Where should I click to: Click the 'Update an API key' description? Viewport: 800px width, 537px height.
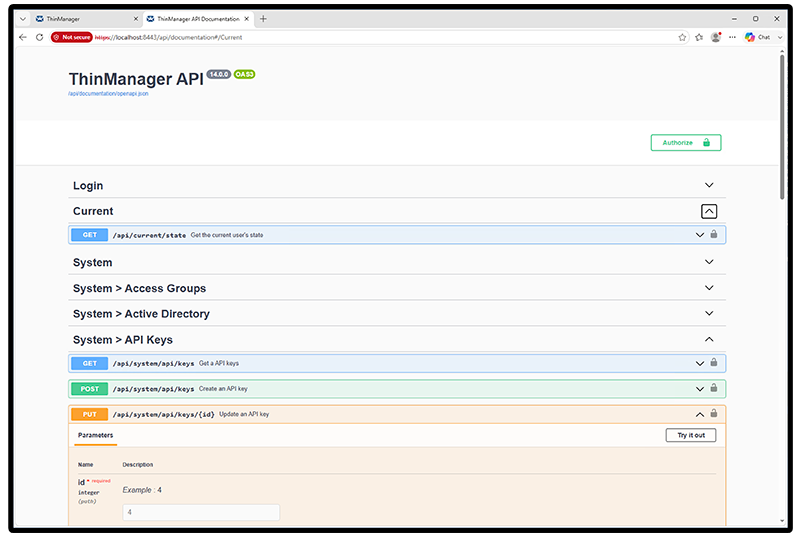(x=244, y=414)
